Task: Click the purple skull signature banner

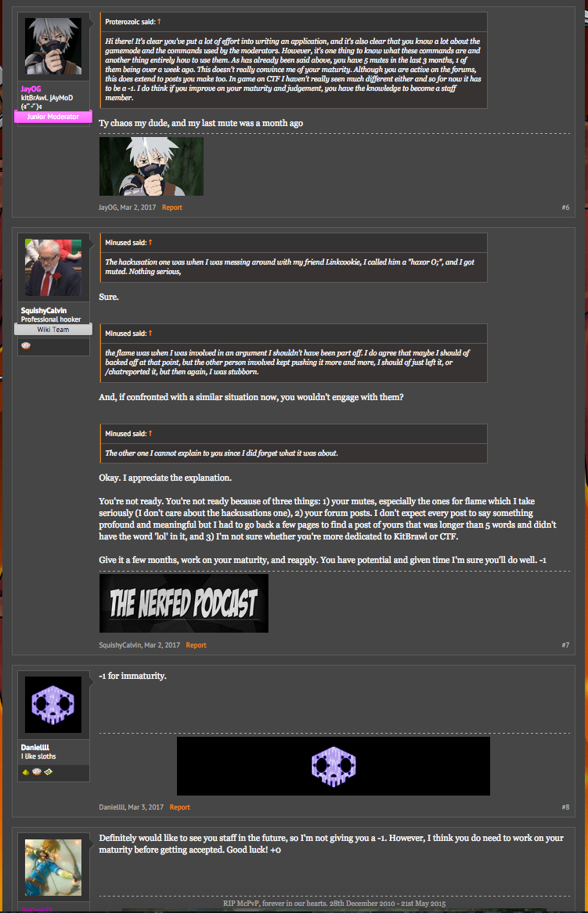Action: 333,767
